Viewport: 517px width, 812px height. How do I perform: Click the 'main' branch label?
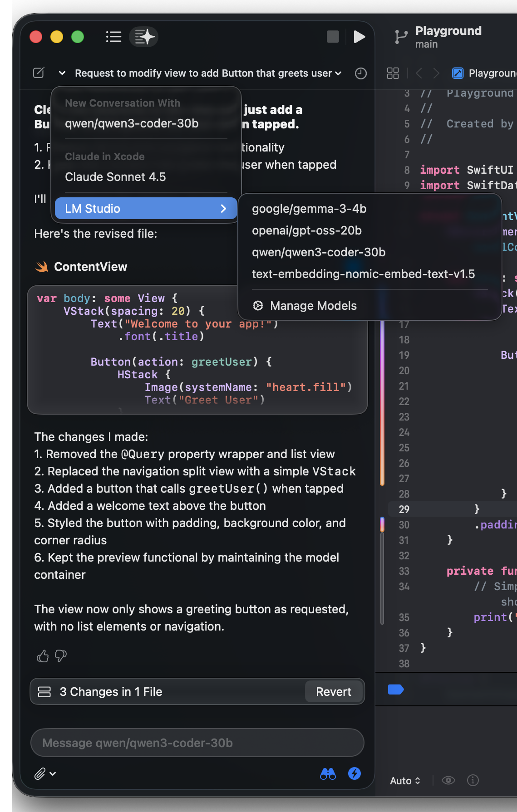pos(426,44)
